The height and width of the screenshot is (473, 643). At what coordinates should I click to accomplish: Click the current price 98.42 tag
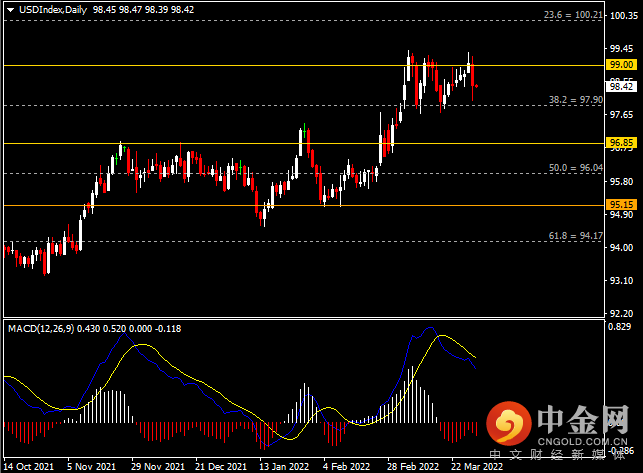(x=621, y=87)
